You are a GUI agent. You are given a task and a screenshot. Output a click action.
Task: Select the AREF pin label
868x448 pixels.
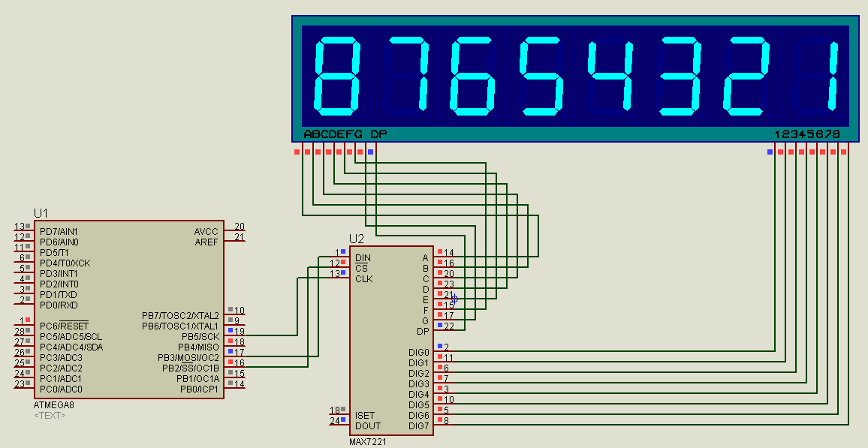tap(206, 242)
